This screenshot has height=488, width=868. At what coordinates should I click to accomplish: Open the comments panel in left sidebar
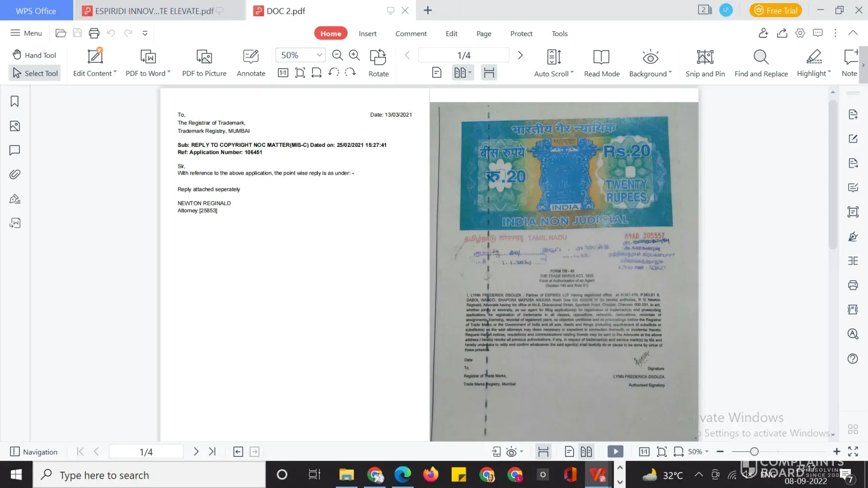coord(15,150)
